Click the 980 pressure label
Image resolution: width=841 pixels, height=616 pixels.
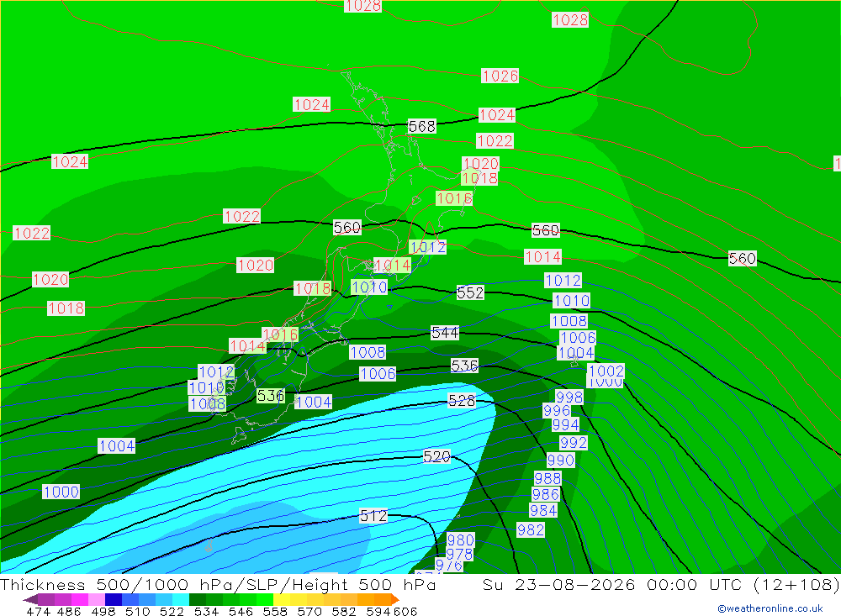coord(461,540)
